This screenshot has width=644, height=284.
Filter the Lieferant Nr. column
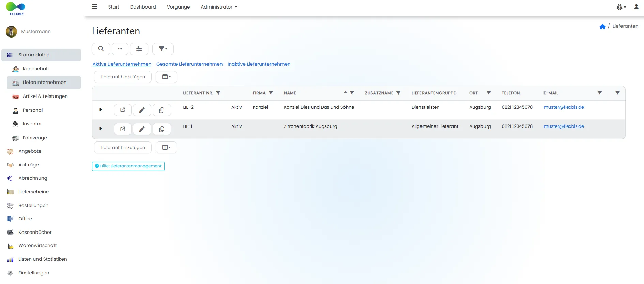[x=218, y=93]
